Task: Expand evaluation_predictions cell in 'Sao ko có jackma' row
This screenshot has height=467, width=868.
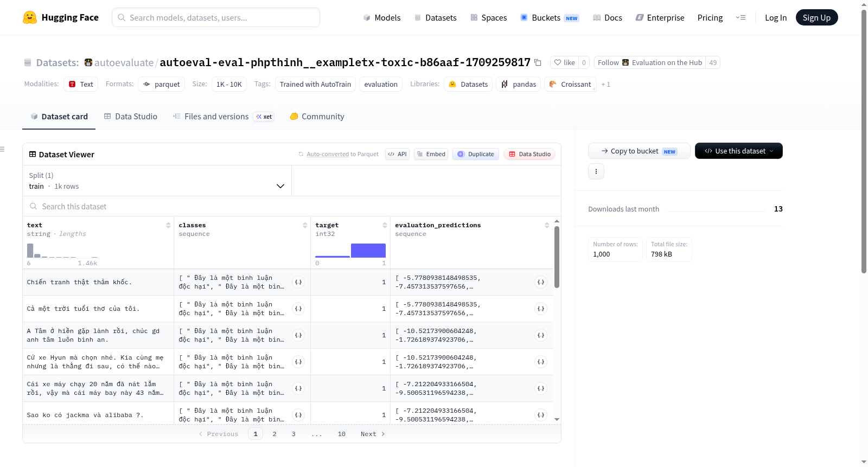Action: click(x=541, y=415)
